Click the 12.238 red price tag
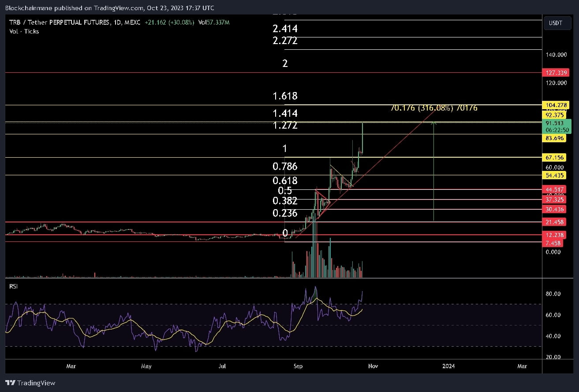579x392 pixels. (x=555, y=235)
